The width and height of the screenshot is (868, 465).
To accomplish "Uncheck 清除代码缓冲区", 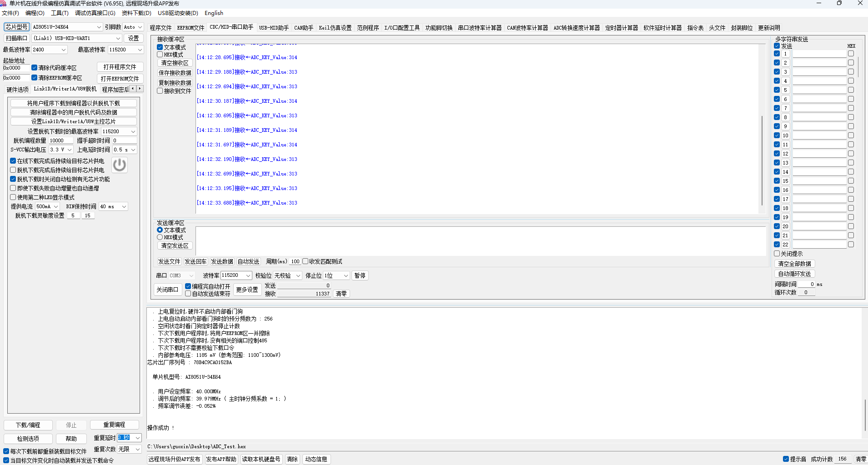I will pyautogui.click(x=34, y=68).
